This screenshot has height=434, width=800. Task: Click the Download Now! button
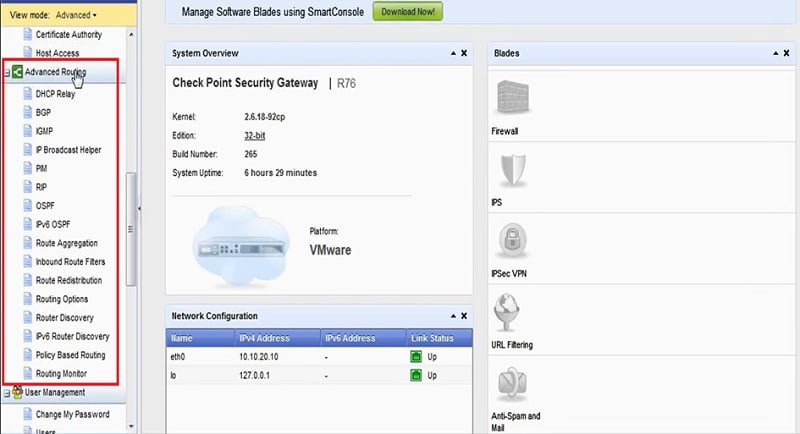408,11
